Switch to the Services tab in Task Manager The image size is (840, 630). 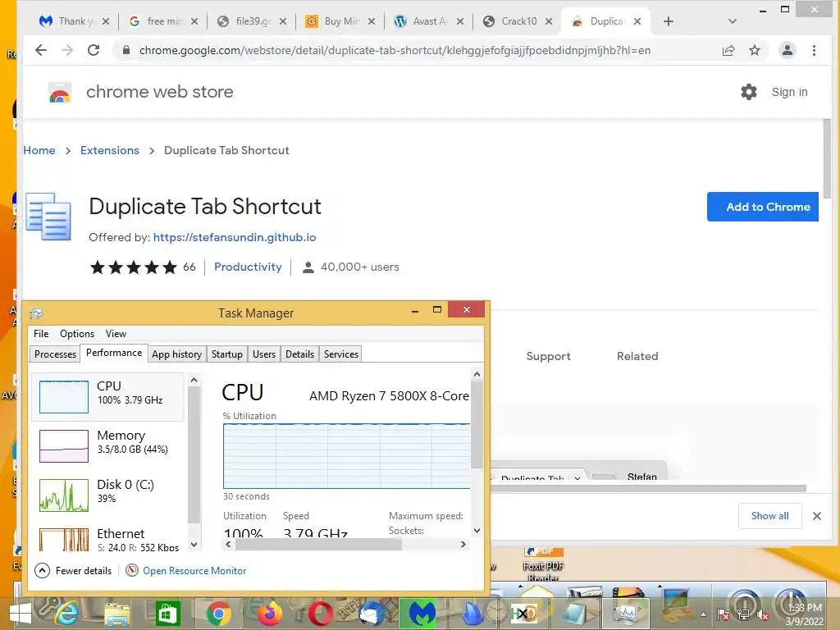[340, 354]
